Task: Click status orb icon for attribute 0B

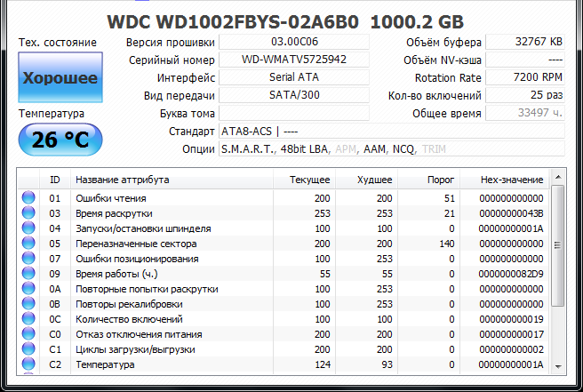Action: click(28, 303)
